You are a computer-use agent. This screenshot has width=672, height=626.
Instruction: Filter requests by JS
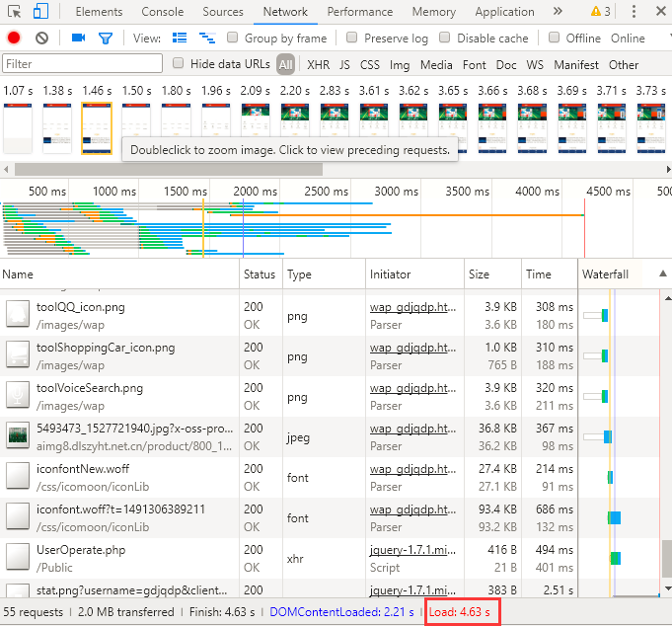pos(344,65)
